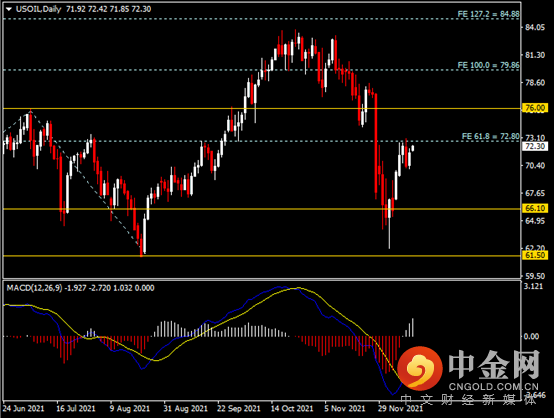554x418 pixels.
Task: Select the 5 Nov 2021 date label
Action: (x=344, y=409)
